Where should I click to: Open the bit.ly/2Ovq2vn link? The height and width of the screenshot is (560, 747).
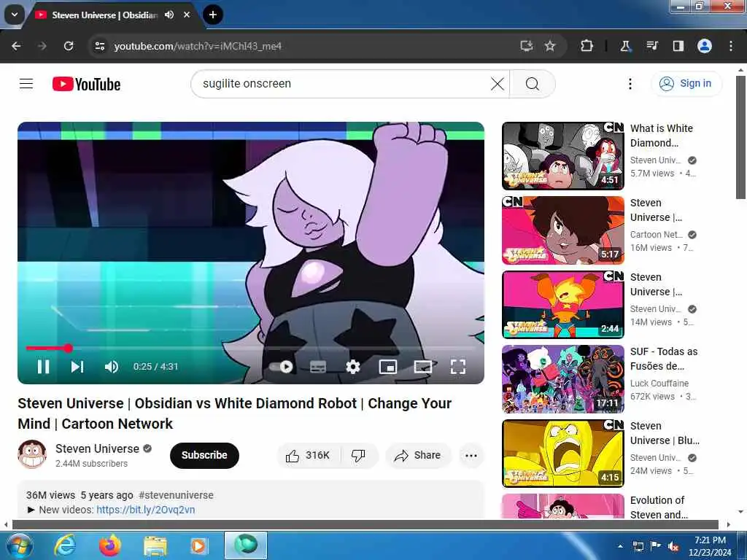point(145,510)
